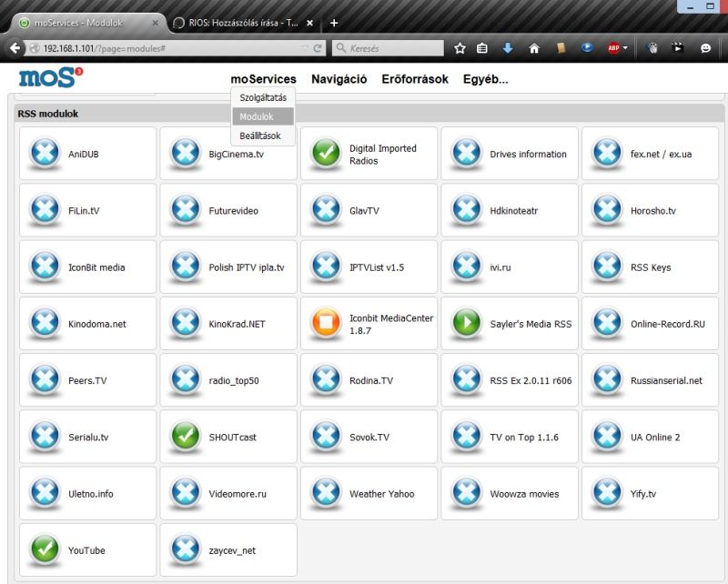This screenshot has height=584, width=728.
Task: Click the fex.net / ex.ua module icon
Action: 607,152
